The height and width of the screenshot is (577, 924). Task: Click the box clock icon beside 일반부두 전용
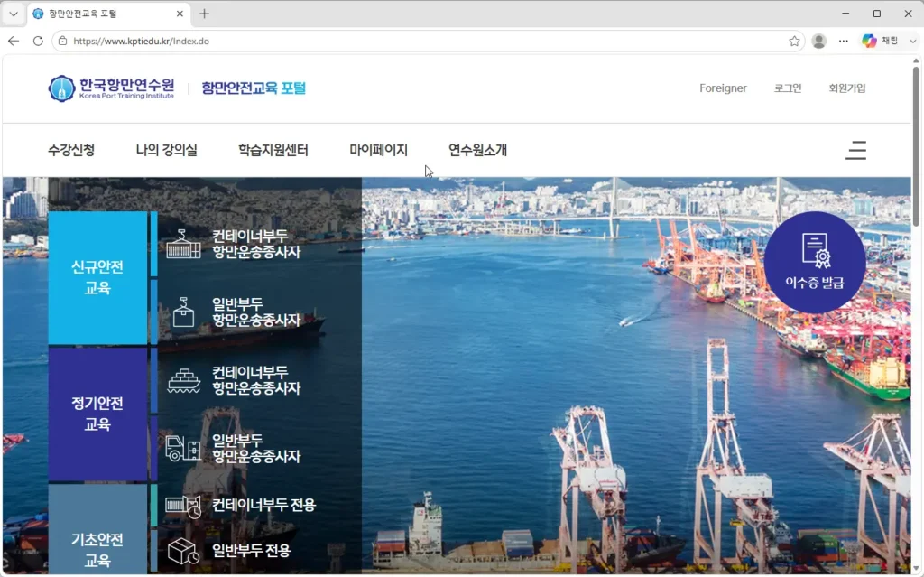coord(183,551)
